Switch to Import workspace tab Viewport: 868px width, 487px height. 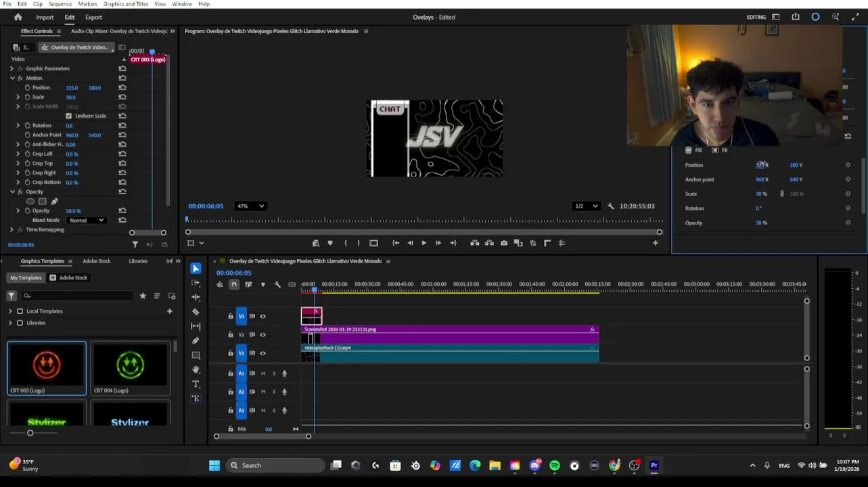[x=45, y=17]
